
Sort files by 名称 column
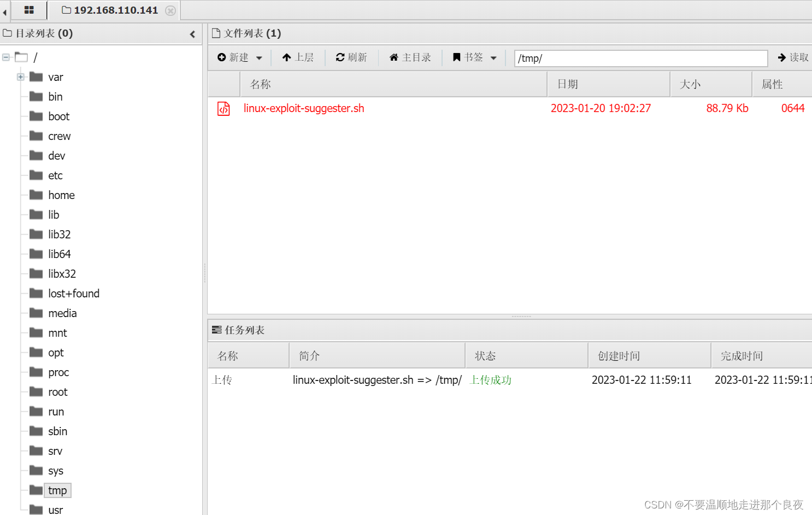point(393,84)
